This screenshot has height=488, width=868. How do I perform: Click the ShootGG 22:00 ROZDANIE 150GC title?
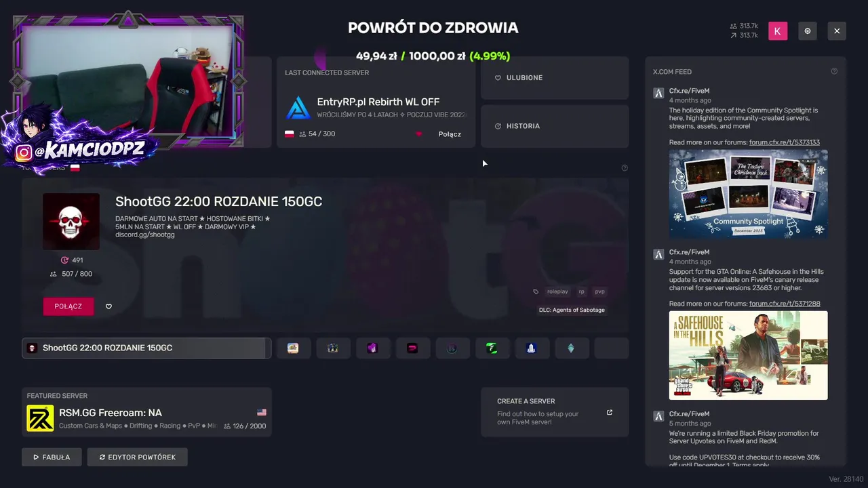218,201
